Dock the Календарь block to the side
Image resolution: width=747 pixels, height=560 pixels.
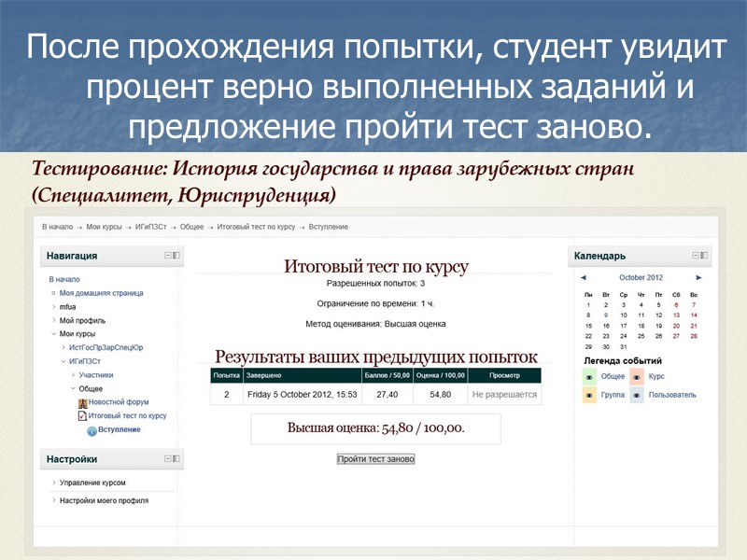point(704,255)
